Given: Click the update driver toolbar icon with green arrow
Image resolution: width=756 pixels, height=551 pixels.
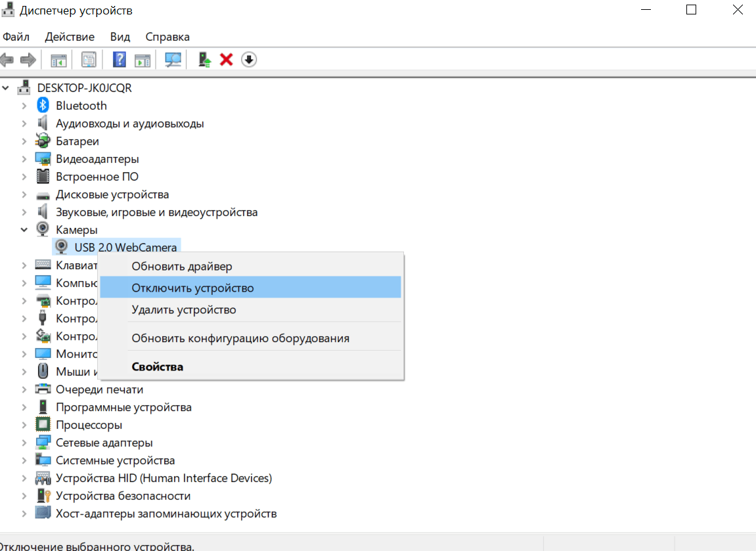Looking at the screenshot, I should click(x=205, y=60).
